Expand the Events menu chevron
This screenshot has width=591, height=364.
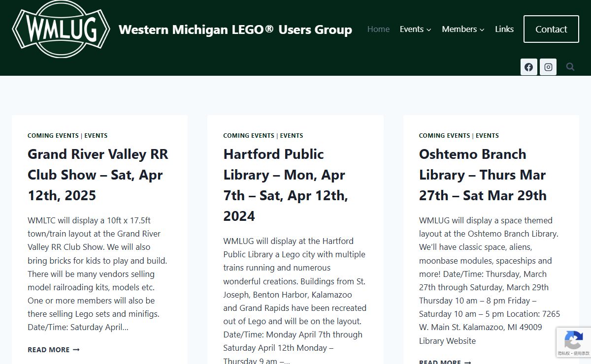point(429,30)
